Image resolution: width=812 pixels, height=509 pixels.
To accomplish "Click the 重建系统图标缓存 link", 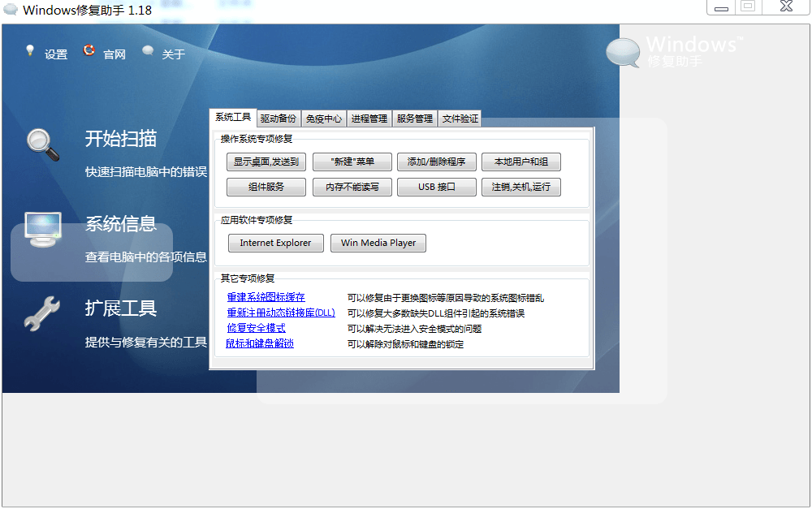I will (266, 298).
